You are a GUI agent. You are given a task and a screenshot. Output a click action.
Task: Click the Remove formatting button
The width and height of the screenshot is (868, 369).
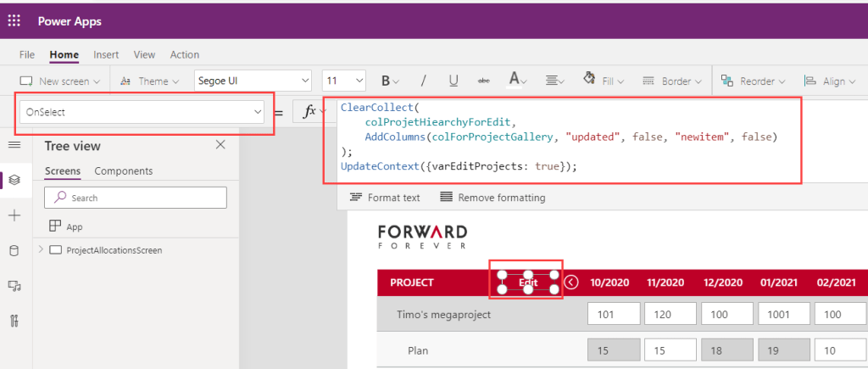coord(492,198)
